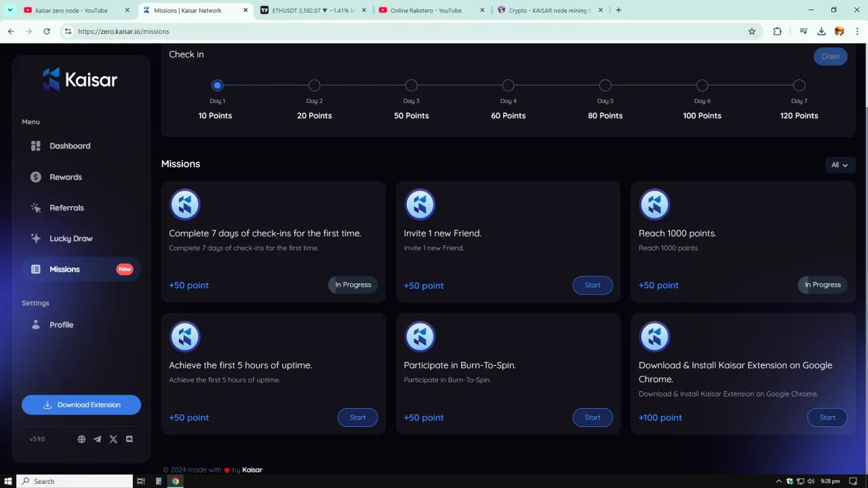This screenshot has height=488, width=868.
Task: Bookmark this page with the star icon
Action: click(x=751, y=31)
